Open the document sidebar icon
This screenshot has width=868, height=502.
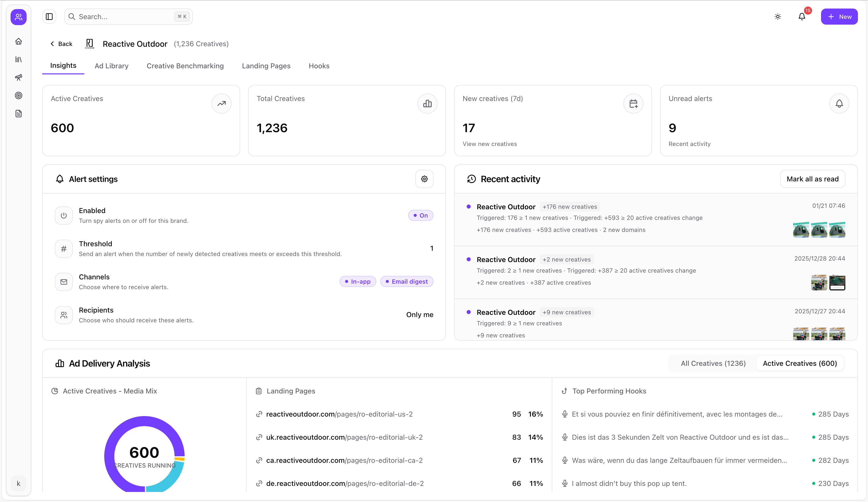pos(19,114)
